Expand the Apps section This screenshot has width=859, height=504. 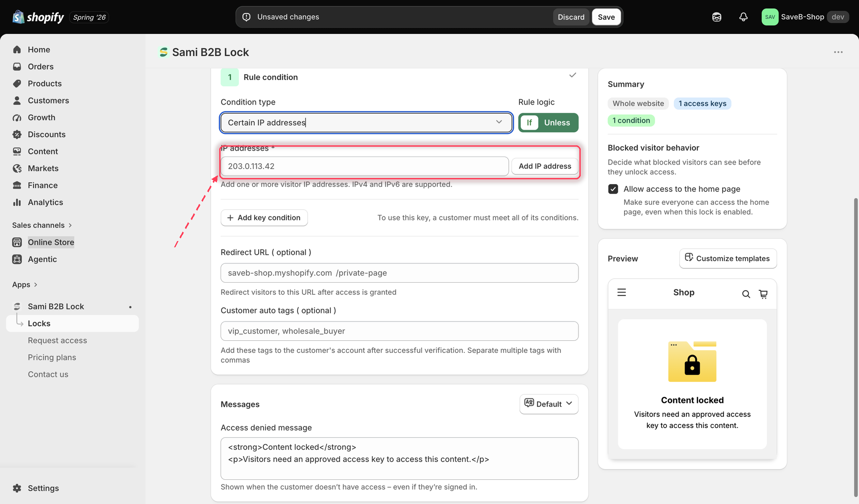coord(25,285)
